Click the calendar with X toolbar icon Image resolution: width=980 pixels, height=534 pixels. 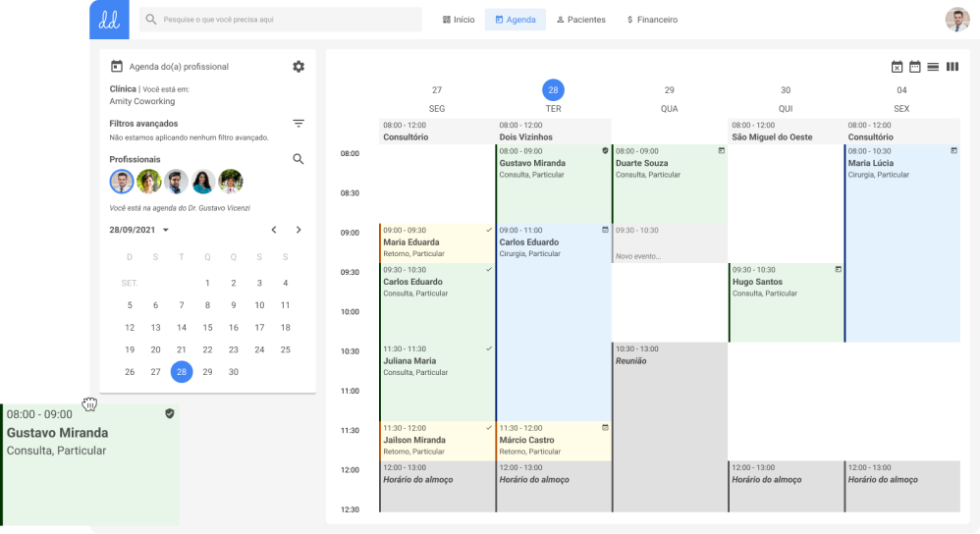click(897, 67)
